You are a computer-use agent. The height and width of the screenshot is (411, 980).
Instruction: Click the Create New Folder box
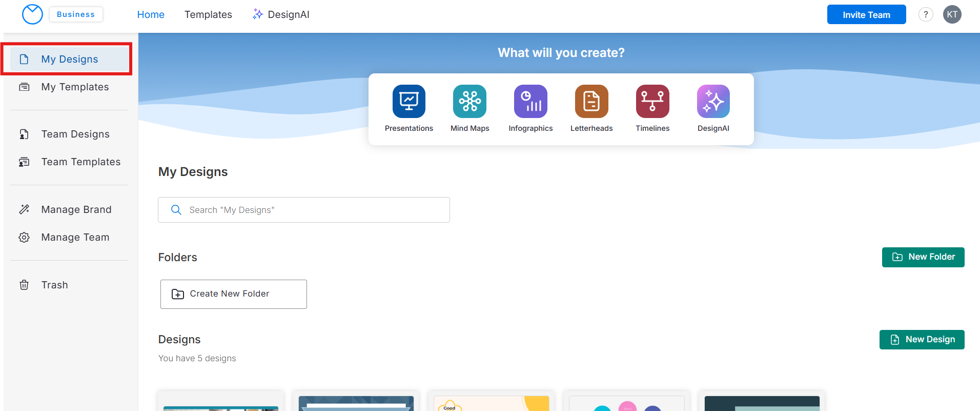234,294
